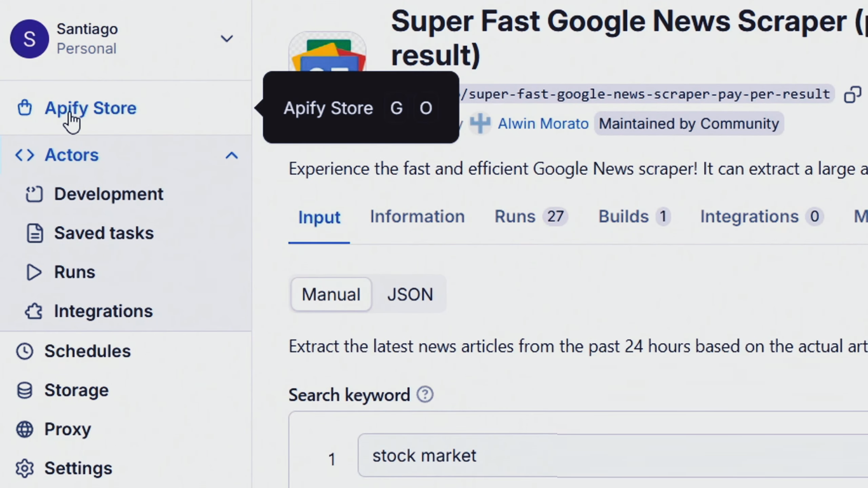
Task: Click the Apify Store shopping bag icon
Action: coord(25,108)
